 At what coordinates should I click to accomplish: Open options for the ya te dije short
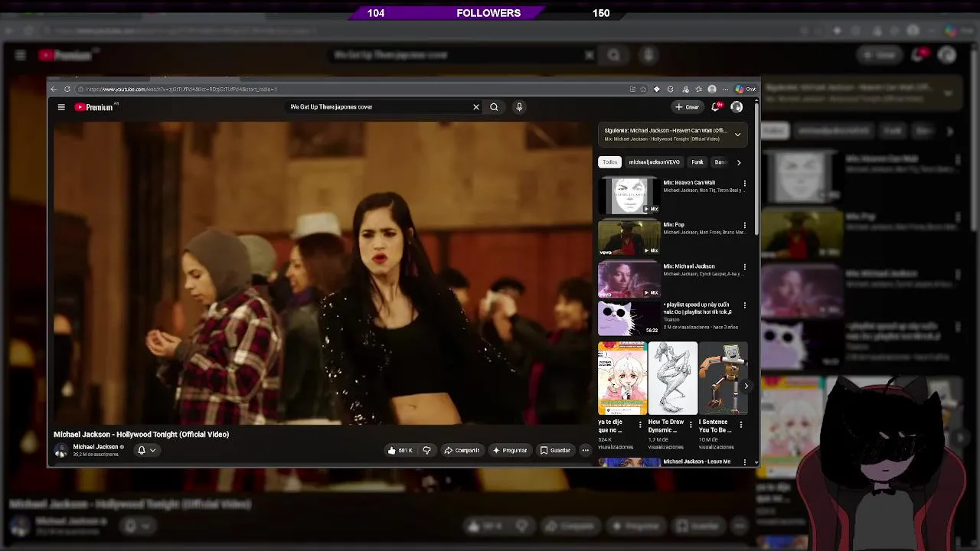[640, 424]
